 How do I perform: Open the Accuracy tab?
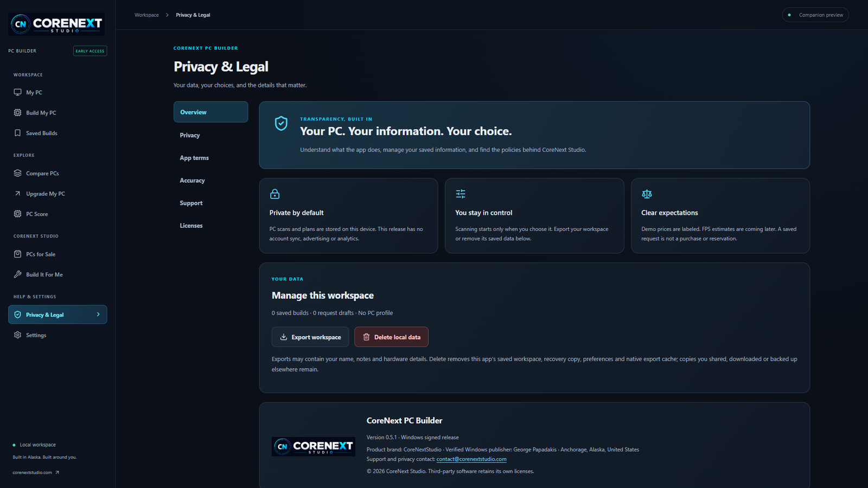(210, 181)
